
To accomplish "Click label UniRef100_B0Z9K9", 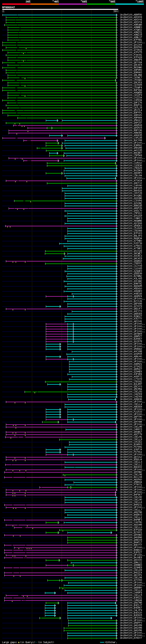I will click(131, 170).
